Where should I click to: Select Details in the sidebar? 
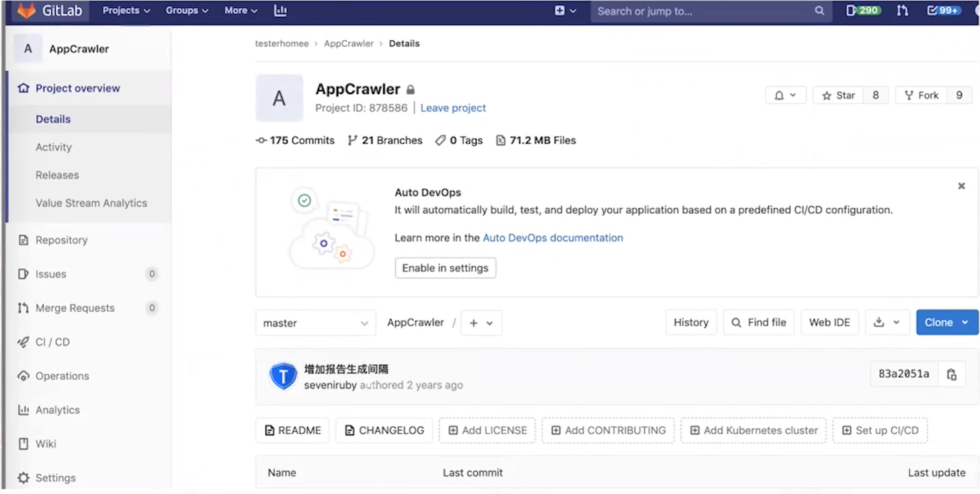tap(53, 119)
